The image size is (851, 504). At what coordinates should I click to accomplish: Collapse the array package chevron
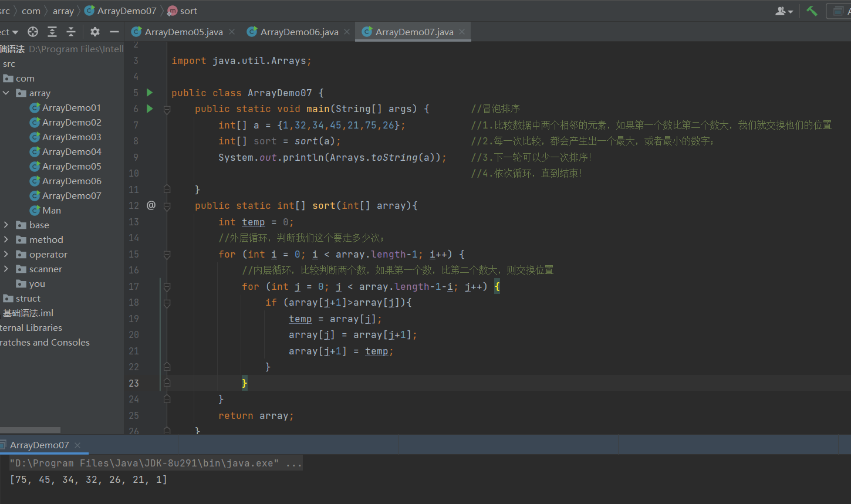tap(6, 93)
